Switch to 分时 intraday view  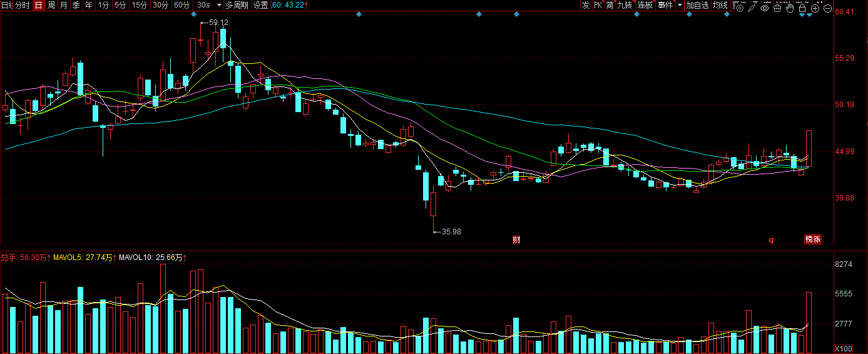(x=23, y=5)
